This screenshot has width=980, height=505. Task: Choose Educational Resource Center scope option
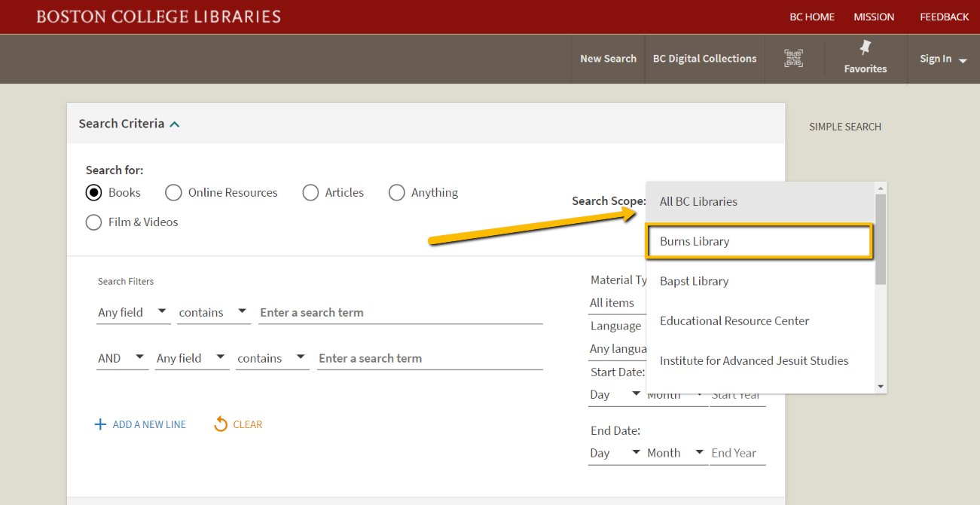pyautogui.click(x=761, y=321)
